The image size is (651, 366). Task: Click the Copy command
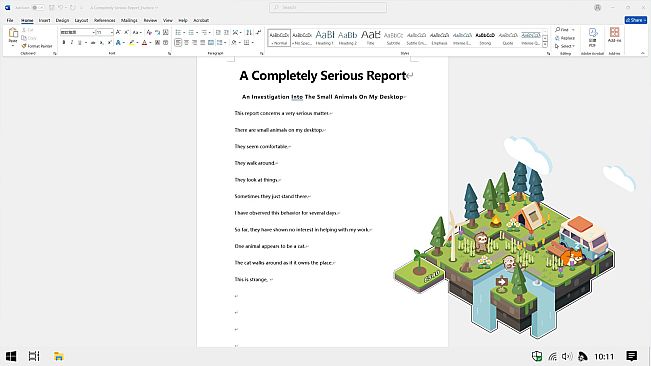click(29, 38)
